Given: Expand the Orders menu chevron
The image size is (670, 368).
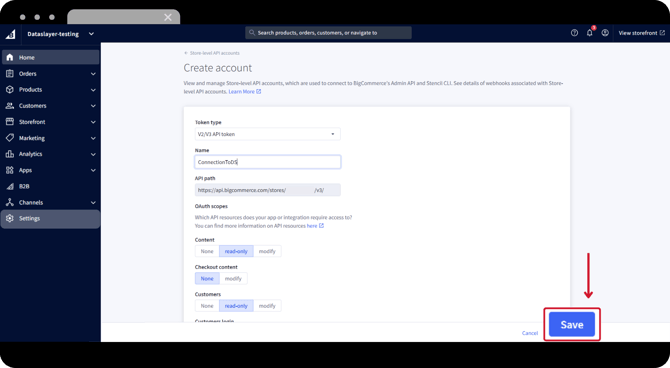Looking at the screenshot, I should (93, 74).
